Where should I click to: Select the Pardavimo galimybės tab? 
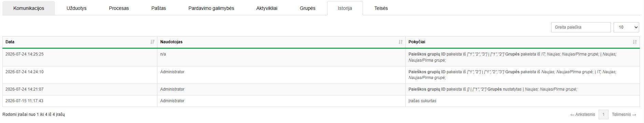coord(211,8)
